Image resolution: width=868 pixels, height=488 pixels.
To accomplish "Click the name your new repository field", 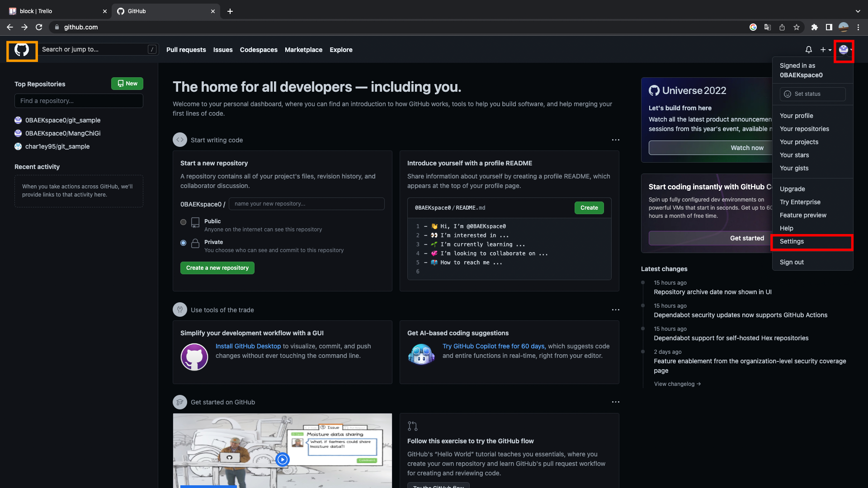I will tap(307, 204).
